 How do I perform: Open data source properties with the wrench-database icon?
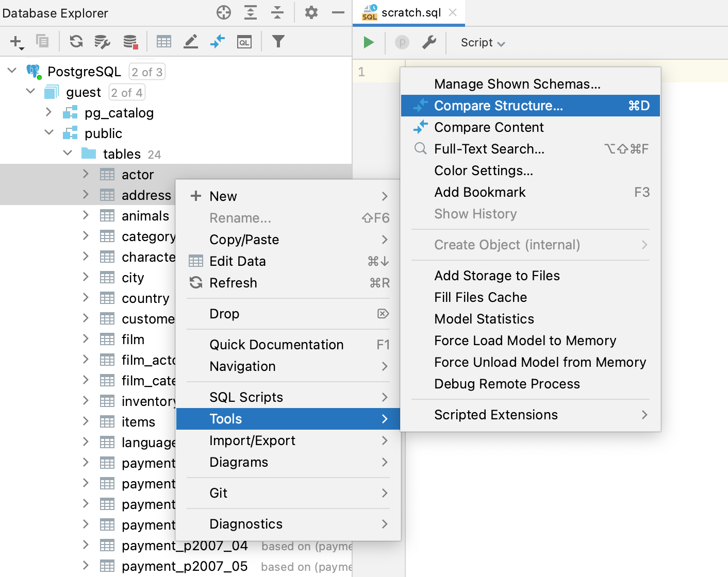(x=102, y=41)
